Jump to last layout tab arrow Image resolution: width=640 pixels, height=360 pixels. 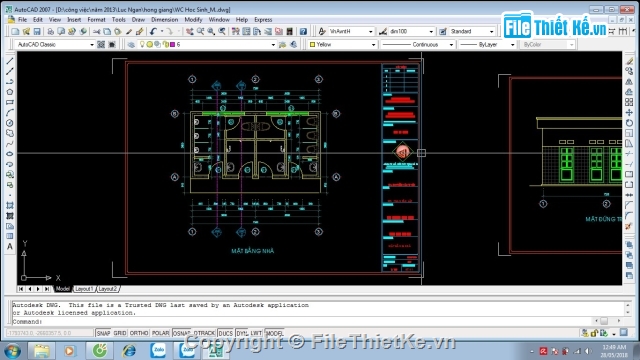point(47,289)
